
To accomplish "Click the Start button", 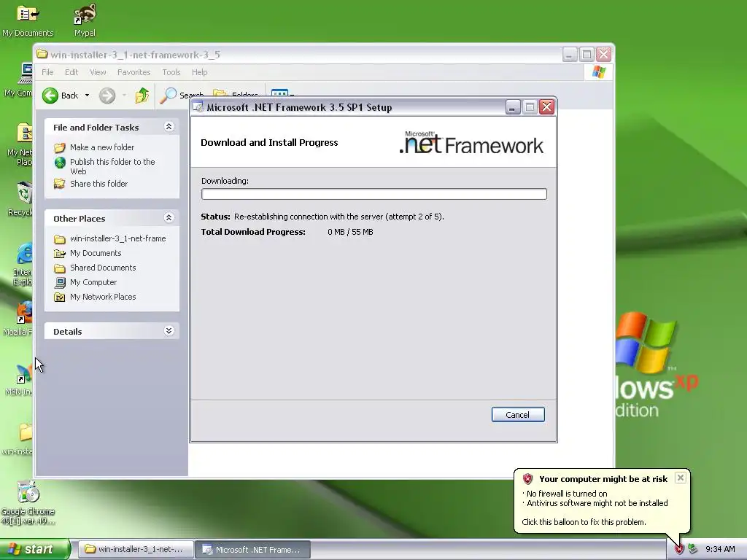I will point(35,549).
